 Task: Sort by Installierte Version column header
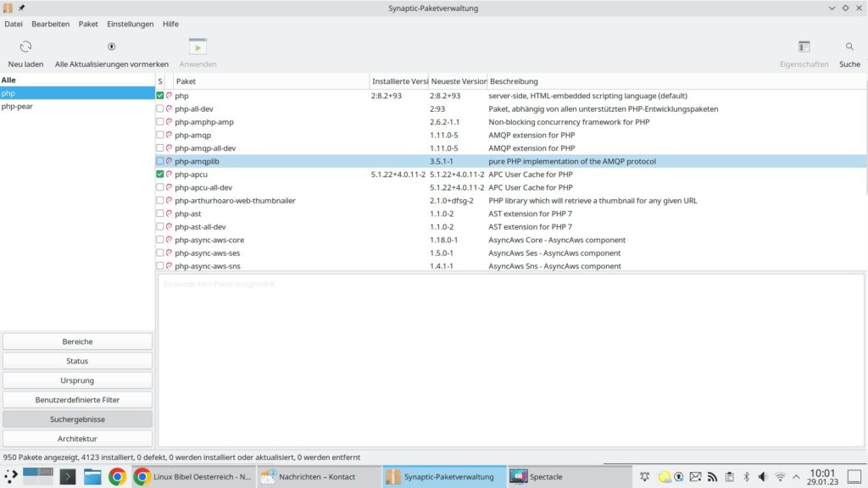(399, 81)
